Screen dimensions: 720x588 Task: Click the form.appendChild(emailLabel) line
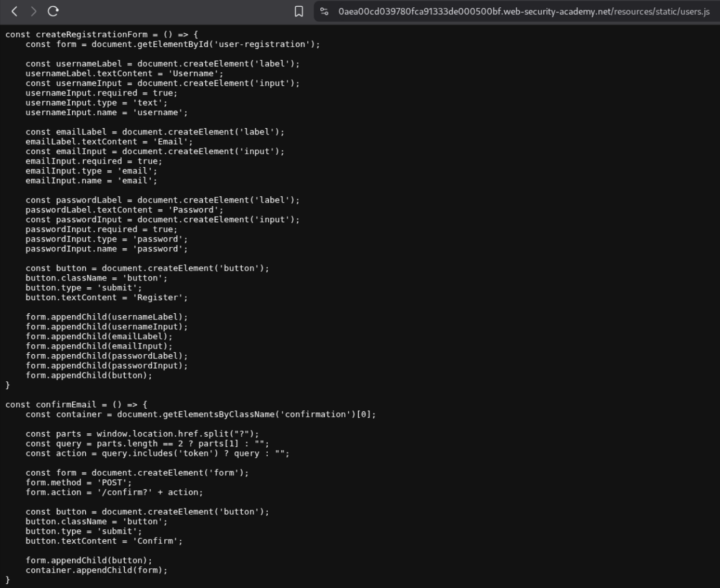99,336
